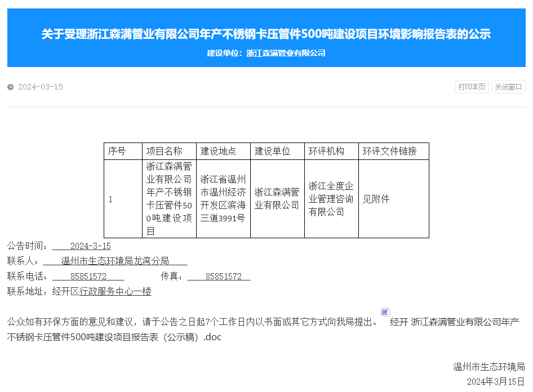Select the 建设地点 table header cell

[x=223, y=151]
